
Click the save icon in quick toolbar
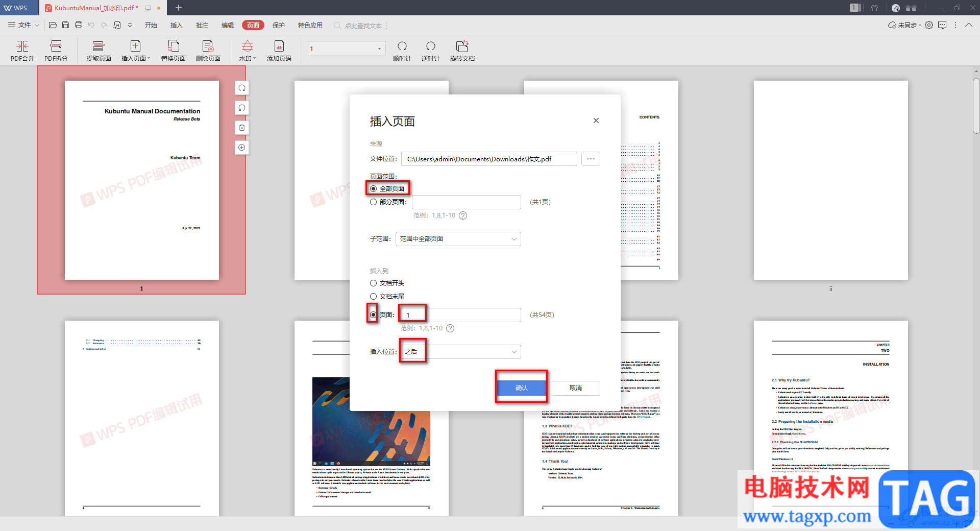point(65,25)
